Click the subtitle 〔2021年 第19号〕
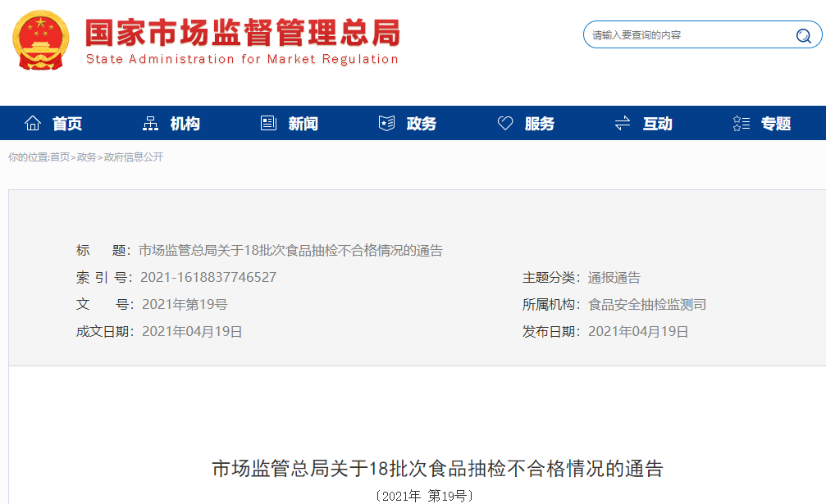The width and height of the screenshot is (826, 504). tap(424, 496)
